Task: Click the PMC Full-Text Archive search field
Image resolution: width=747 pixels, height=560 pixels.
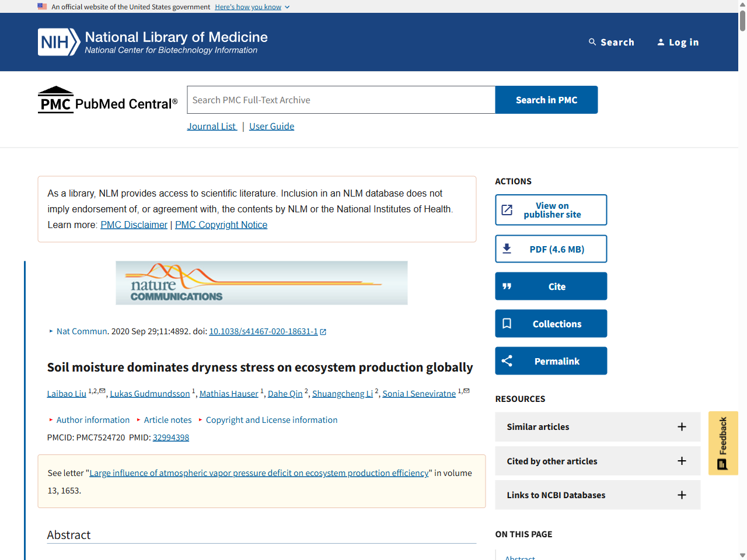Action: pyautogui.click(x=340, y=99)
